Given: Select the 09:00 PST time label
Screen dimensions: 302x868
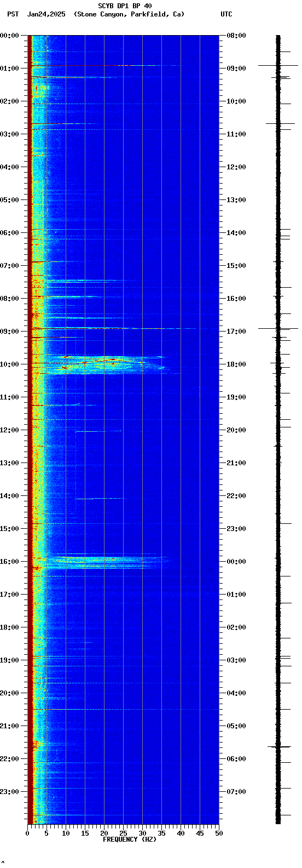Looking at the screenshot, I should point(9,332).
